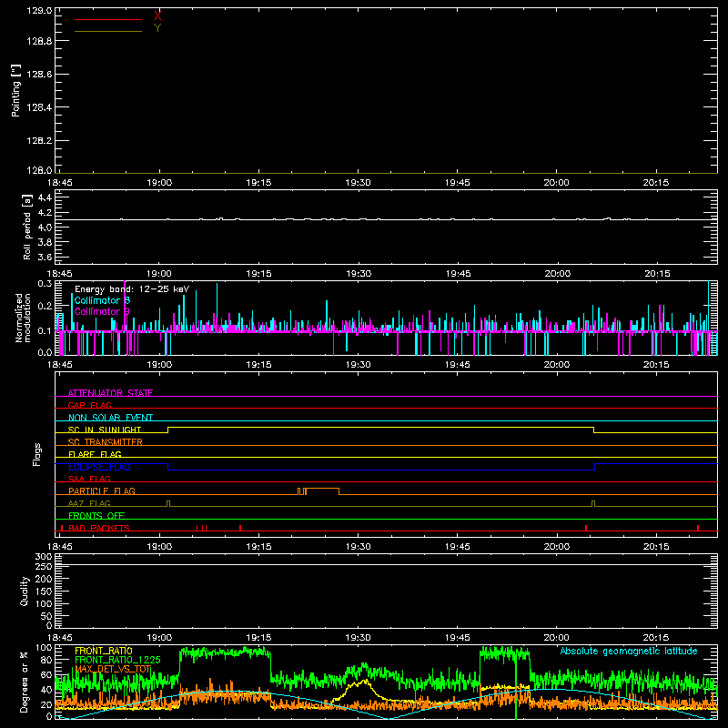The height and width of the screenshot is (728, 728).
Task: Click the 128.8 tick label
Action: 39,41
